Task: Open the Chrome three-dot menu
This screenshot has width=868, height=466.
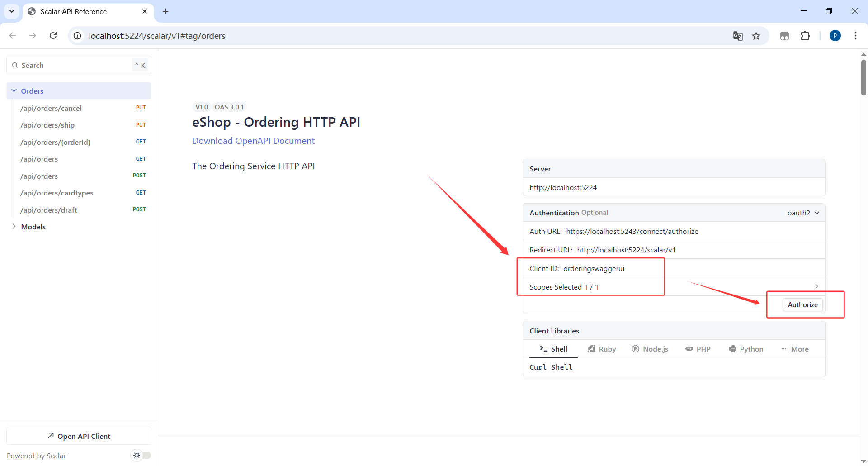Action: [855, 36]
